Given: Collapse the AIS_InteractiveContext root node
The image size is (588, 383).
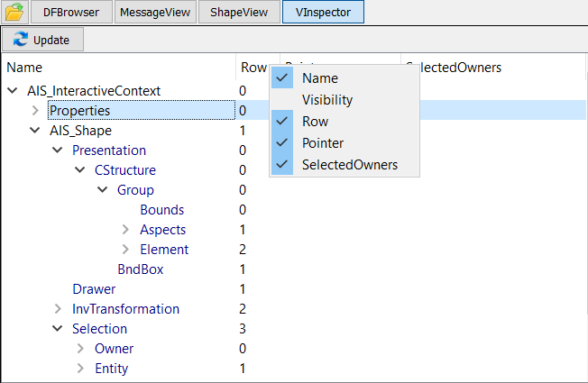Looking at the screenshot, I should click(x=13, y=91).
